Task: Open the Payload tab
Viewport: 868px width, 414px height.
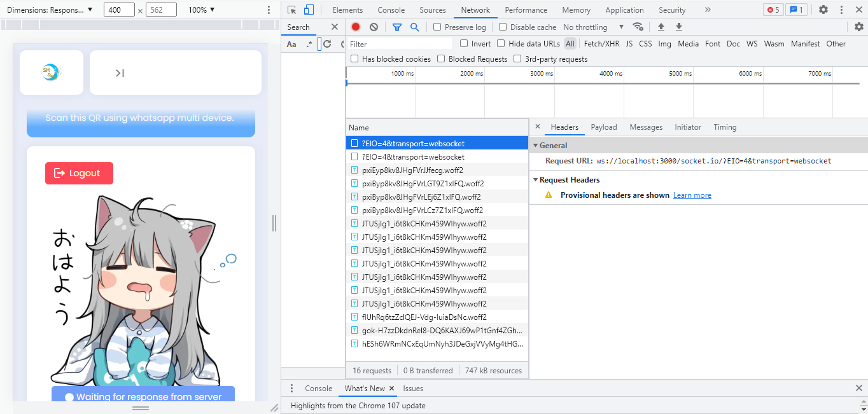Action: [603, 127]
